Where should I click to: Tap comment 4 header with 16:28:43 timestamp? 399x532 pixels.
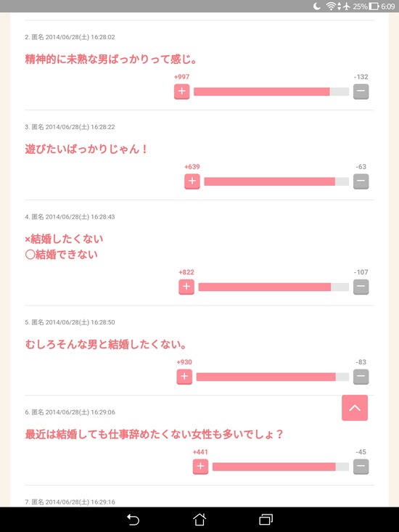(x=70, y=217)
